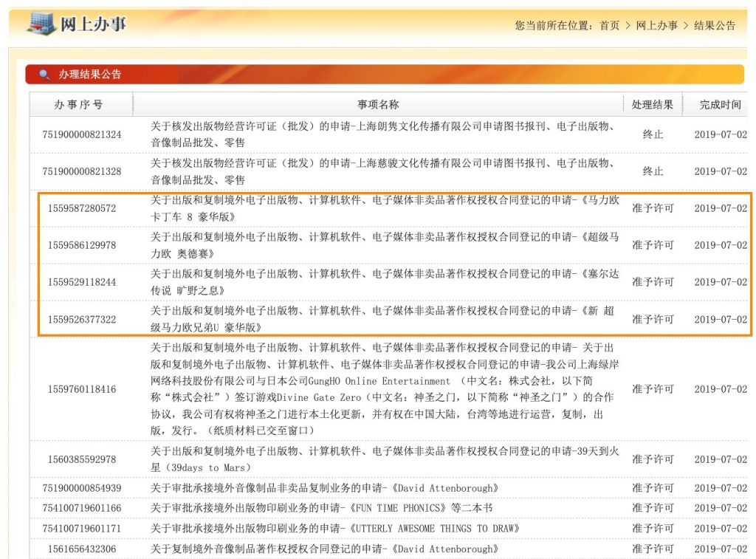
Task: Open the 塞尔达传说 旷野之息 application entry
Action: click(385, 282)
